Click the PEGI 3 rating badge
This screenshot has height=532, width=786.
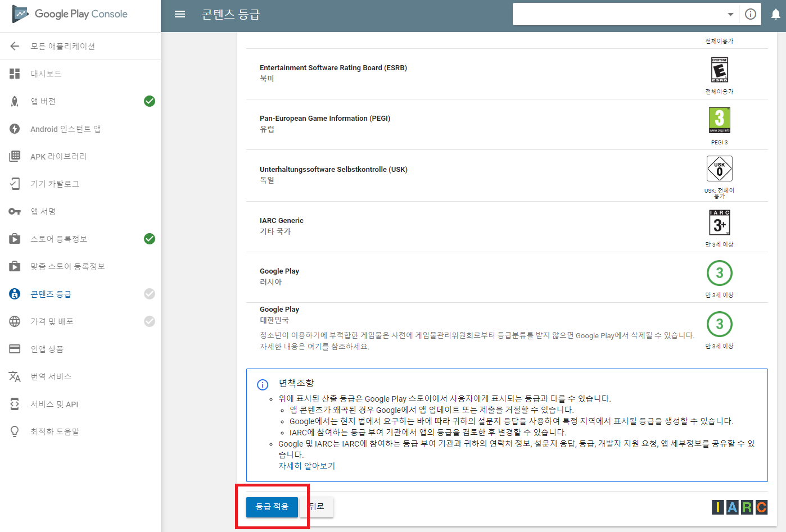(x=719, y=120)
